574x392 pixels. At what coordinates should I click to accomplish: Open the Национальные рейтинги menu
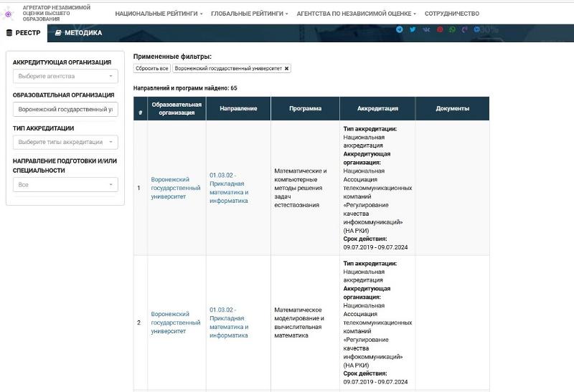[x=159, y=14]
